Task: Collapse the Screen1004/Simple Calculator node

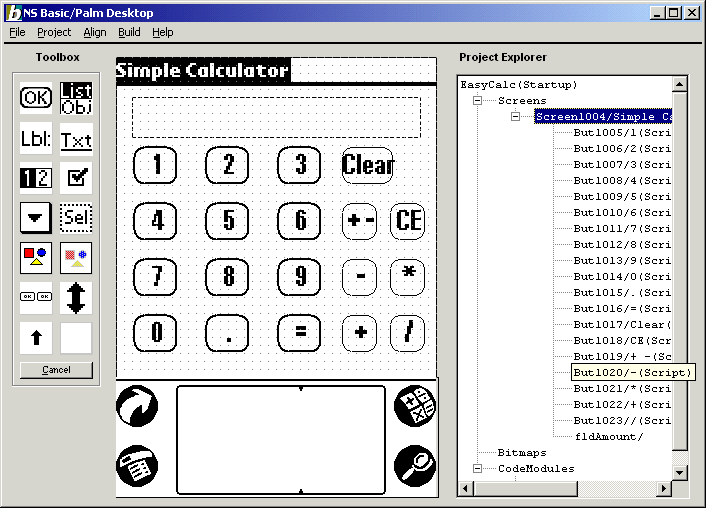Action: click(516, 117)
